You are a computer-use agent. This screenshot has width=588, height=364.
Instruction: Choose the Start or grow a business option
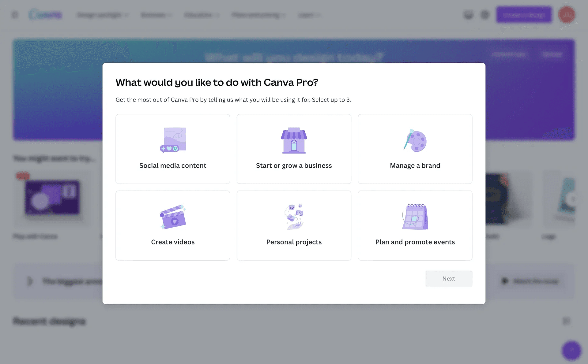294,149
